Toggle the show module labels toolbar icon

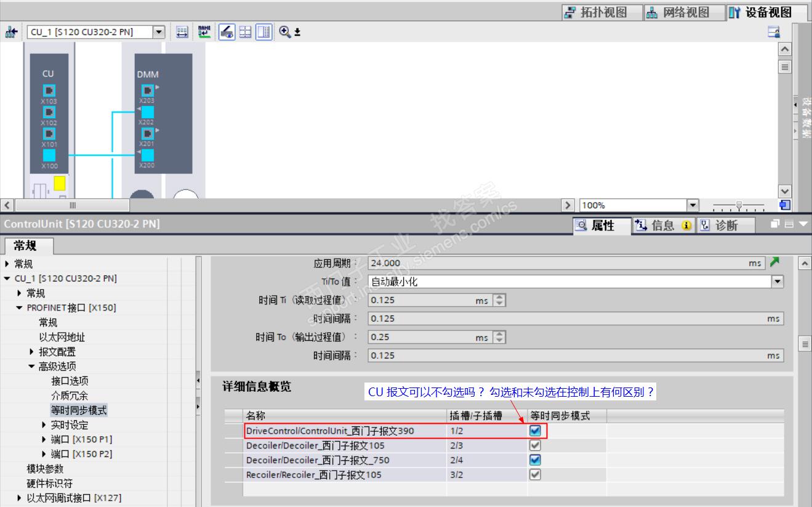(226, 32)
